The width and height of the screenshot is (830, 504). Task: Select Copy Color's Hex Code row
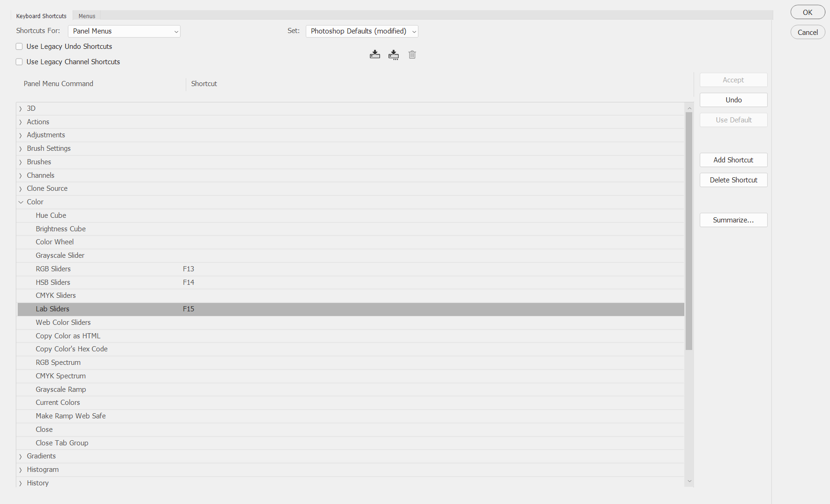tap(351, 349)
